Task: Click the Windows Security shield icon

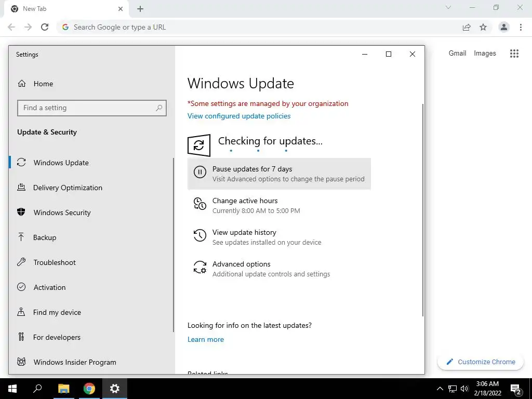Action: click(x=21, y=212)
